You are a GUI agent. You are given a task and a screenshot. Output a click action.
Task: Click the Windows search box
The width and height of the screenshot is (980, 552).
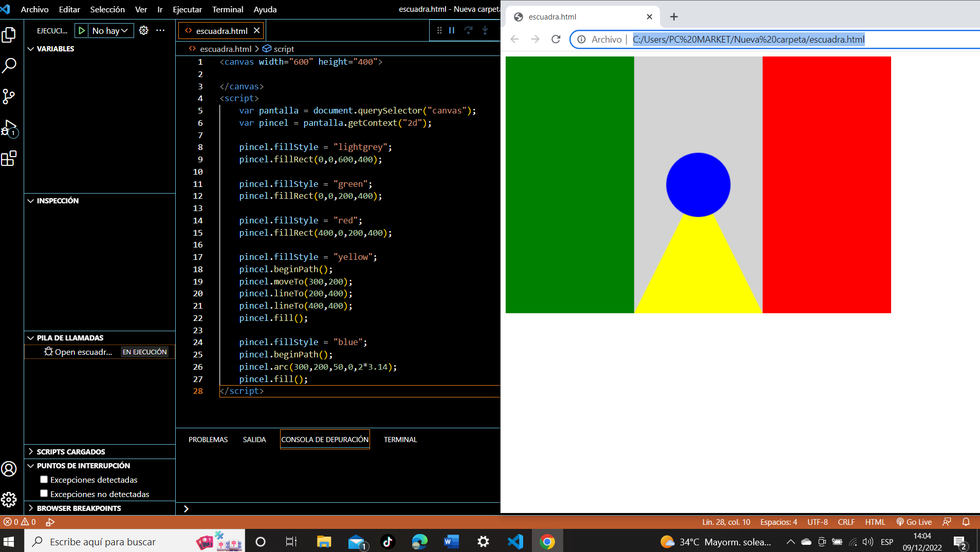click(x=135, y=542)
